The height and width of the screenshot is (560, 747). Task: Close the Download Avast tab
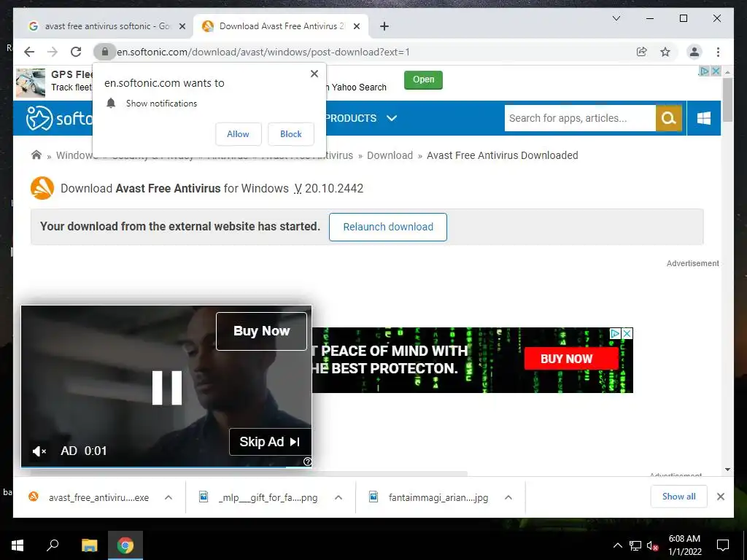click(x=356, y=27)
